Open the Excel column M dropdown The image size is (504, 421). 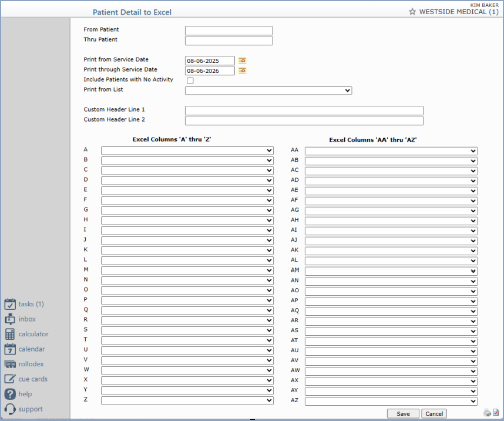pyautogui.click(x=187, y=270)
